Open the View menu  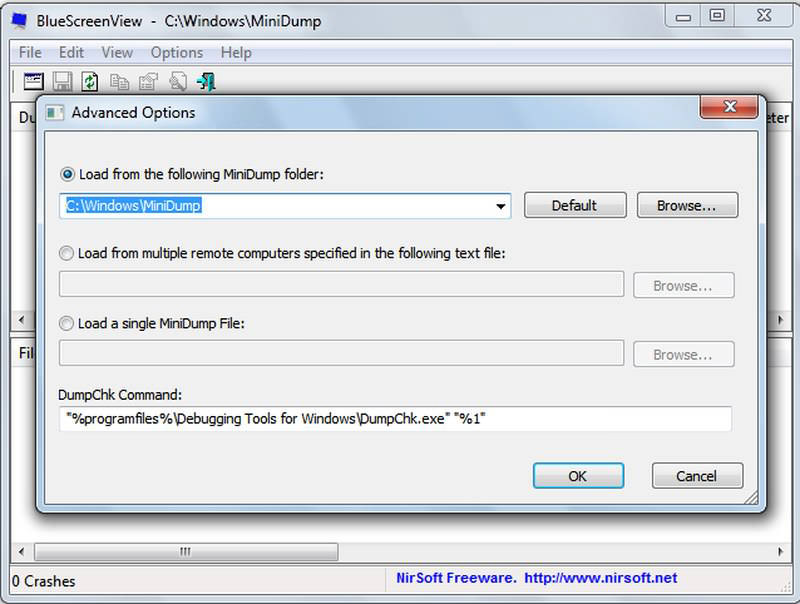[x=117, y=53]
